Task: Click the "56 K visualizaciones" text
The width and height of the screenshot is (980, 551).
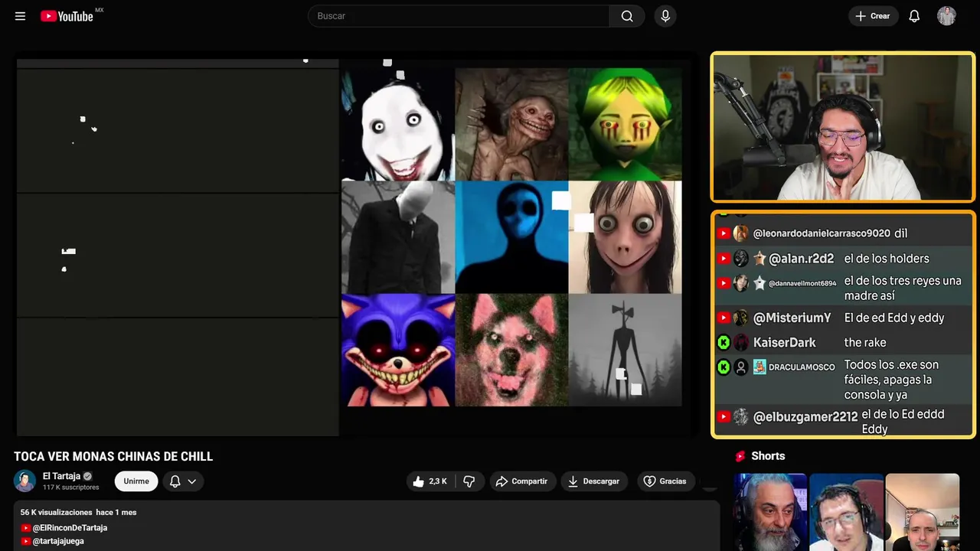Action: tap(56, 512)
